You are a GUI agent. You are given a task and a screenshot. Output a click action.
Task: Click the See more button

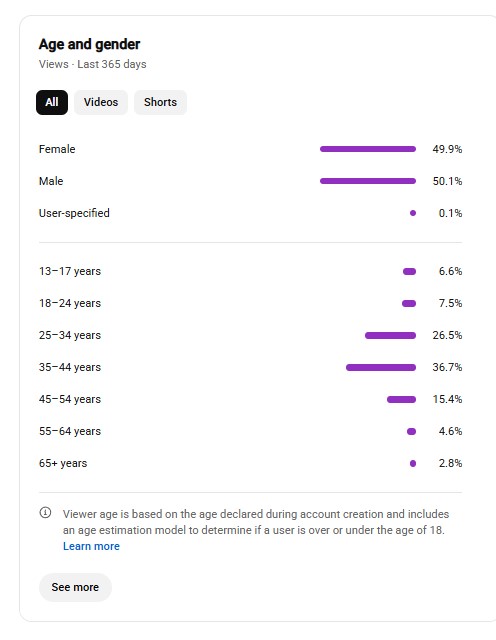pos(75,587)
